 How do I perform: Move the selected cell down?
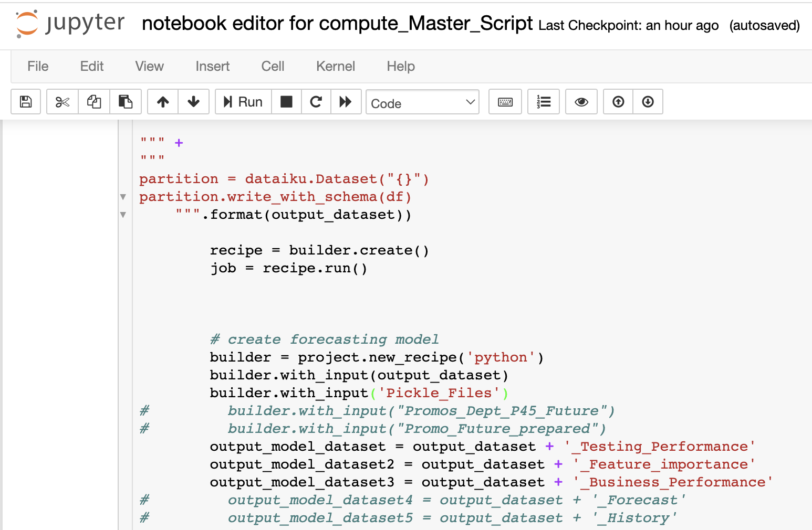coord(193,101)
